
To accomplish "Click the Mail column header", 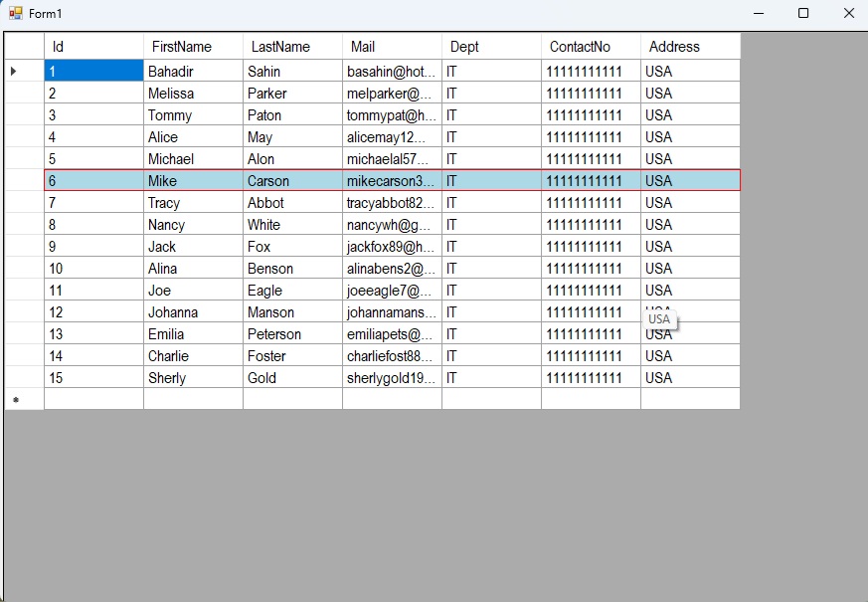I will point(392,47).
